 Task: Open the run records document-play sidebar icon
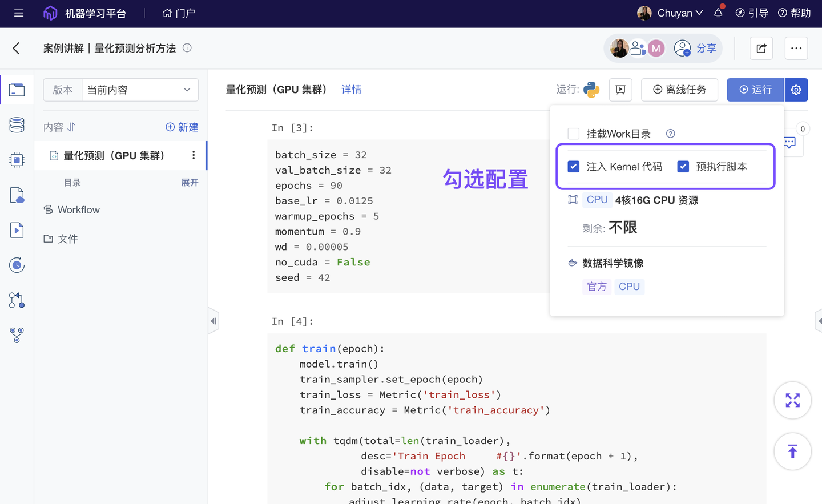pyautogui.click(x=17, y=230)
